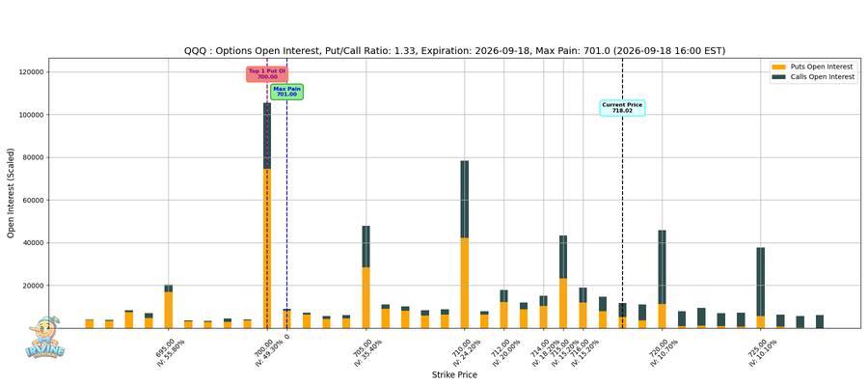Click the 80000 y-axis tick label
Viewport: 868px width, 386px height.
point(35,157)
